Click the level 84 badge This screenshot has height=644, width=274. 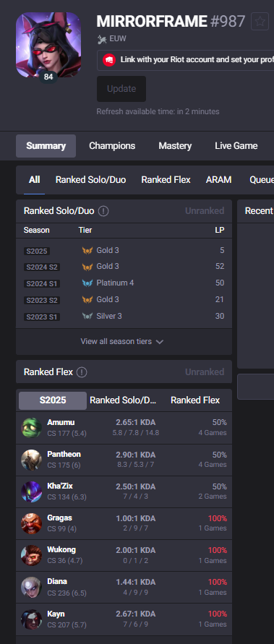click(48, 77)
